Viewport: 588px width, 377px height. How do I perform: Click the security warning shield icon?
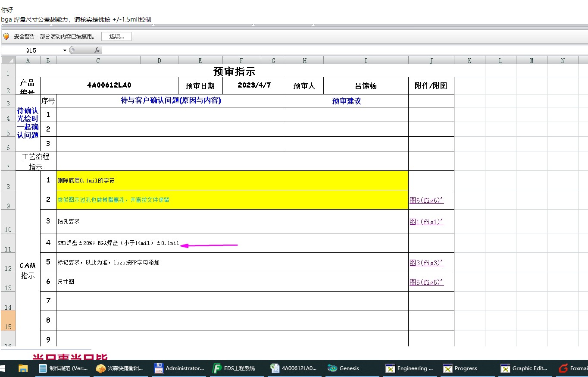point(6,37)
